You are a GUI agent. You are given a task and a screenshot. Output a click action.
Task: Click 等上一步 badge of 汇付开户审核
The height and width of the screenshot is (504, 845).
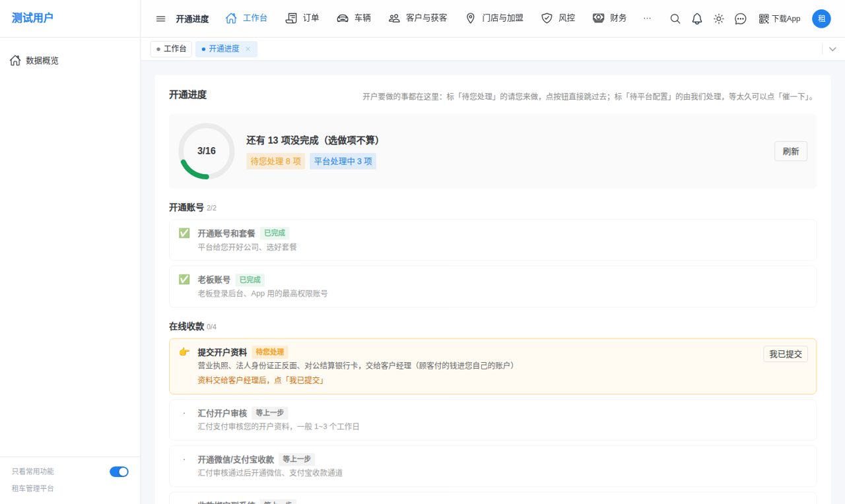click(x=269, y=413)
